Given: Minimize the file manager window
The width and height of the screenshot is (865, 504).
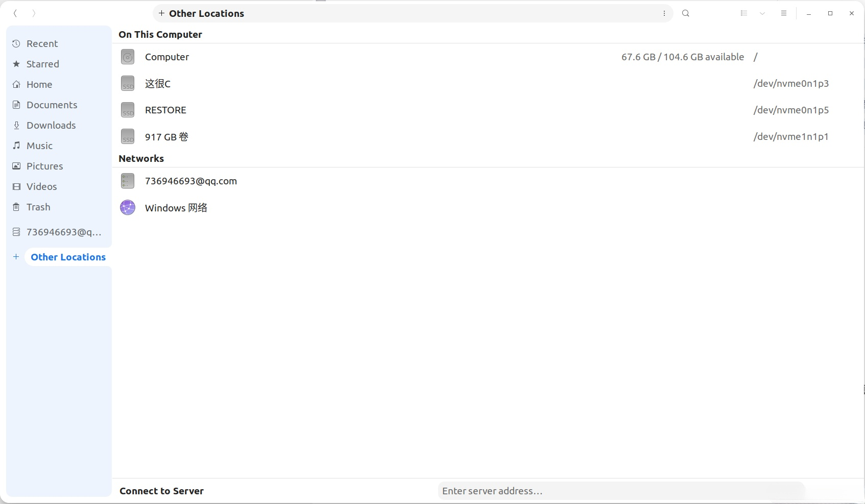Looking at the screenshot, I should [809, 14].
